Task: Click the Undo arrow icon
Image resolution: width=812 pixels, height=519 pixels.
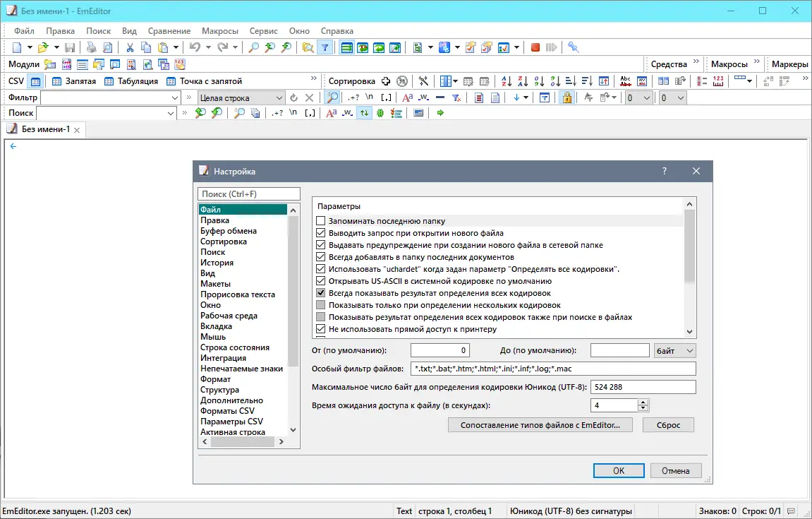Action: coord(195,48)
